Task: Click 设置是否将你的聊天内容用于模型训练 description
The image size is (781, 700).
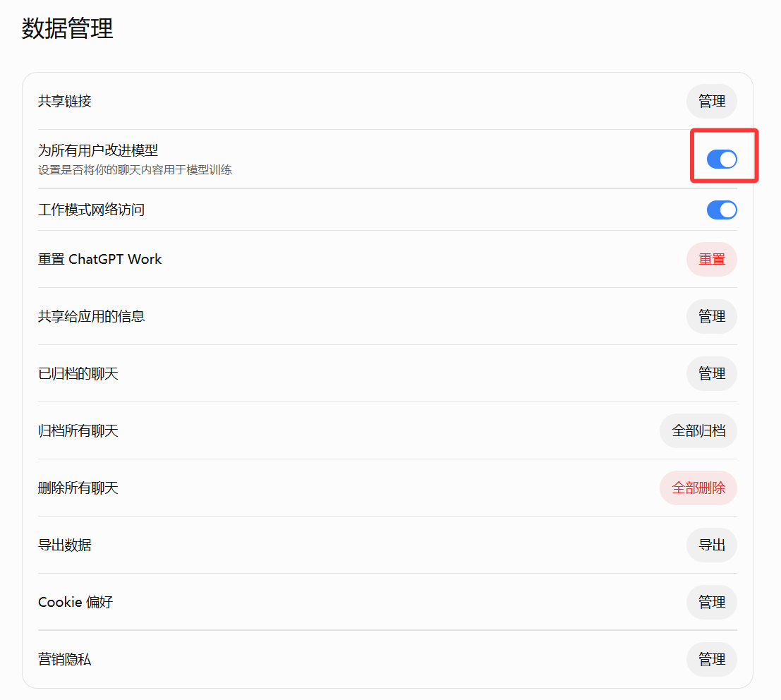Action: coord(135,170)
